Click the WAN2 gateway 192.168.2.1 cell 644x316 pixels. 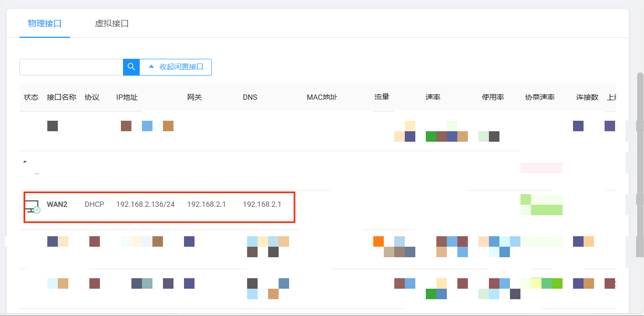point(206,204)
